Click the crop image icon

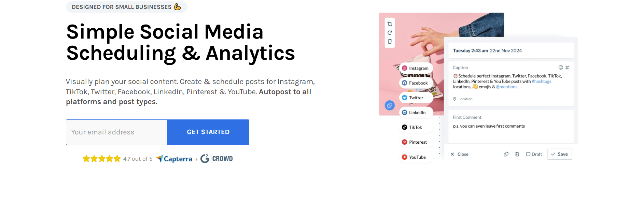click(x=390, y=24)
